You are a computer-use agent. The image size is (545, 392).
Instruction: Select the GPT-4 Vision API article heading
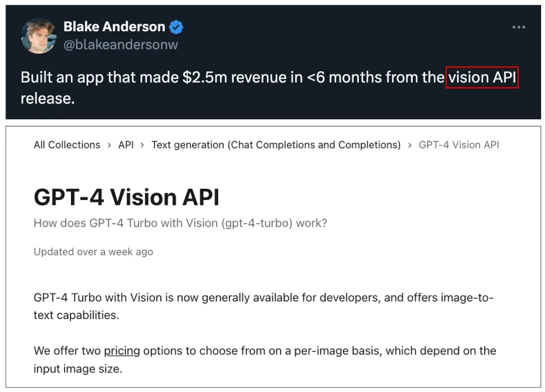click(x=126, y=197)
